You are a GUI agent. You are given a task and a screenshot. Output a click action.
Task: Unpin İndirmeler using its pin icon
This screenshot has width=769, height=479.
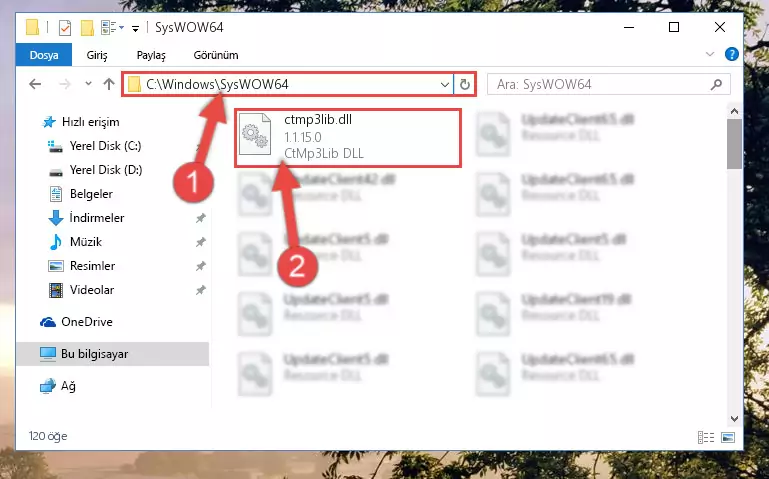[201, 218]
